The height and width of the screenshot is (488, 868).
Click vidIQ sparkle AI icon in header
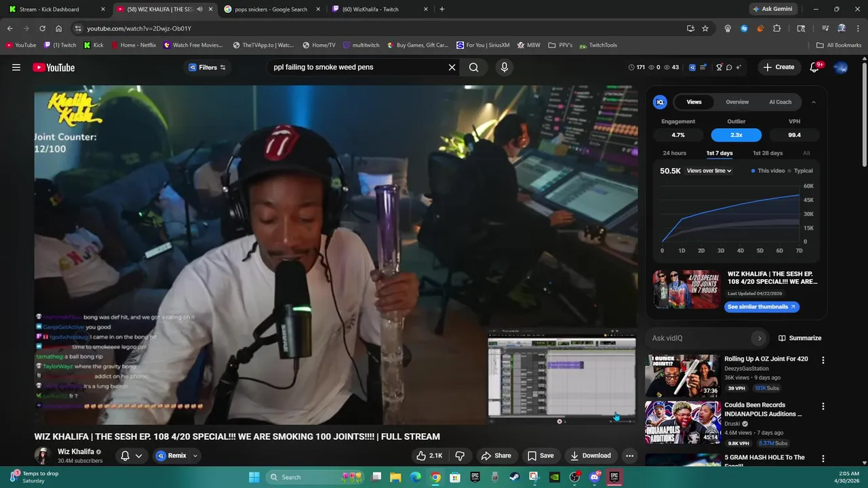(x=738, y=67)
